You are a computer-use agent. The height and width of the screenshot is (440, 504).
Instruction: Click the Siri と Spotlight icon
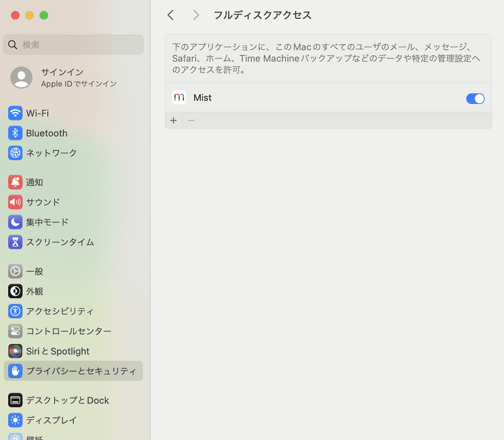(x=15, y=351)
